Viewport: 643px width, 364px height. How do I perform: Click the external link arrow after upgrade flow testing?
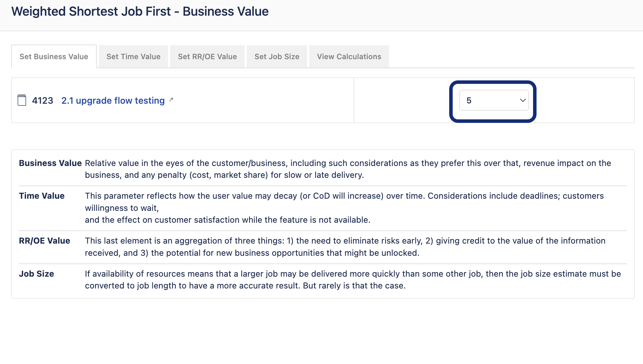(x=171, y=100)
